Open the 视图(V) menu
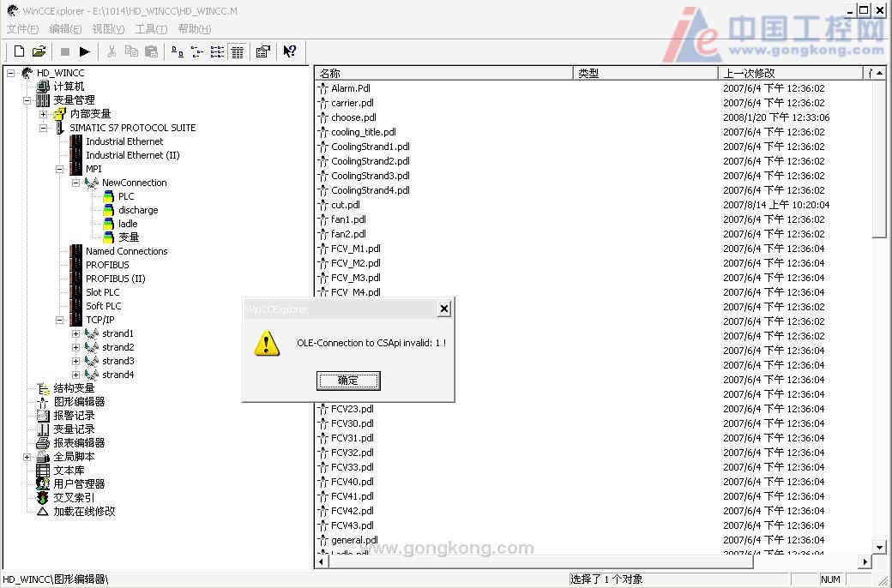 pyautogui.click(x=108, y=29)
